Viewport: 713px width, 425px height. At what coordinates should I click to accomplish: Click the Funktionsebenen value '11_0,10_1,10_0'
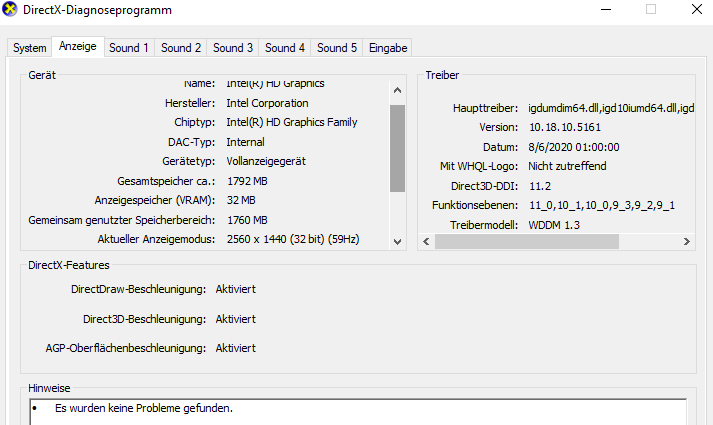tap(568, 205)
